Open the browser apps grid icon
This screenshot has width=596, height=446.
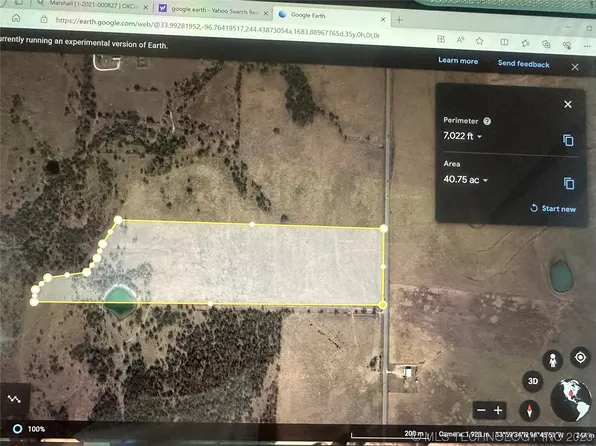441,39
